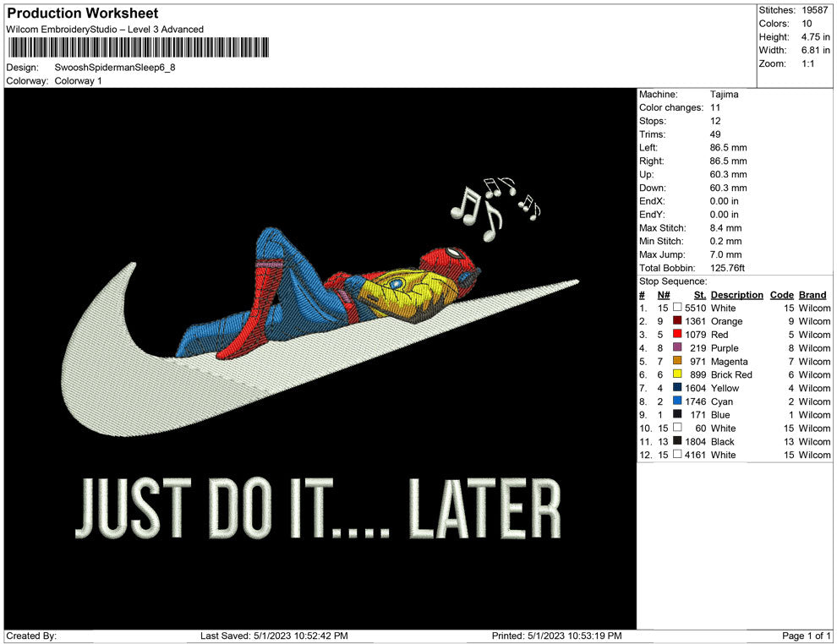This screenshot has height=644, width=837.
Task: Select the Black color swatch in stop 11
Action: (x=677, y=441)
